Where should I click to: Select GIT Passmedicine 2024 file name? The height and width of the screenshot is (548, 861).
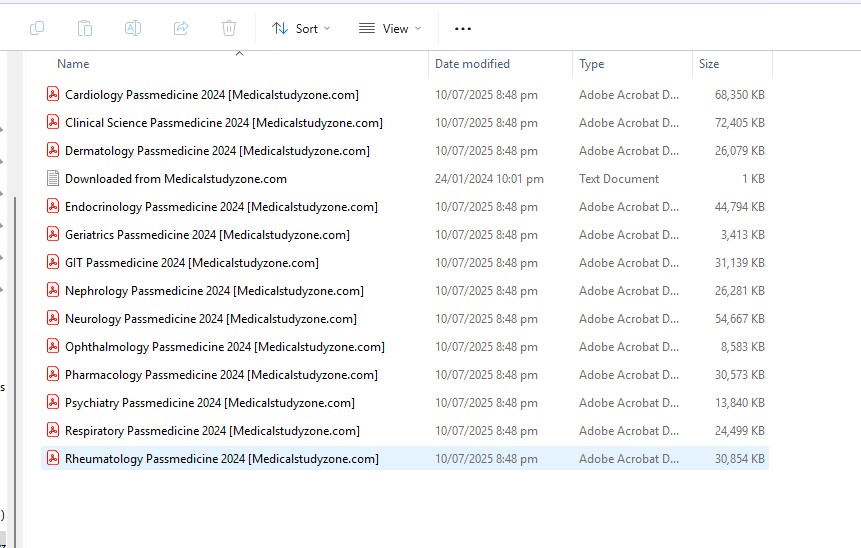point(192,263)
